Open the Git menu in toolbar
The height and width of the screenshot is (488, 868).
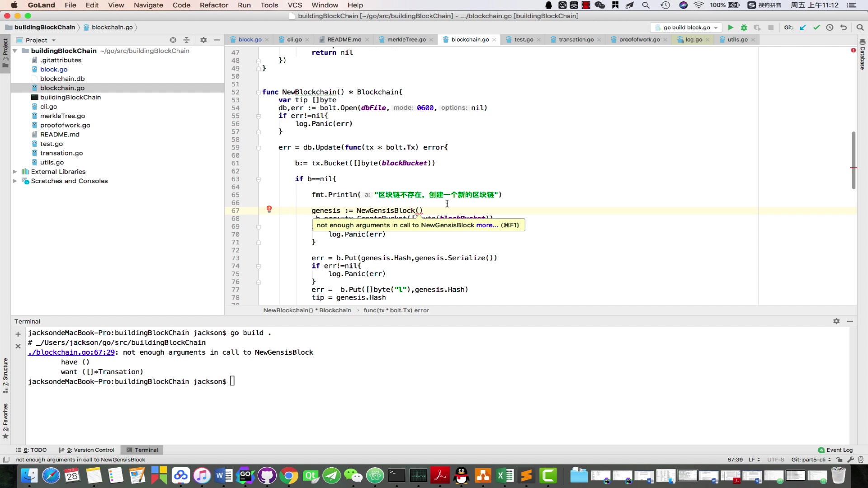point(790,28)
